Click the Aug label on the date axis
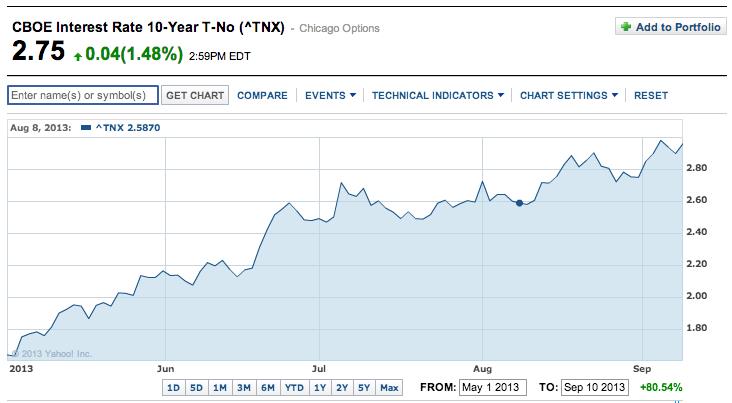The width and height of the screenshot is (732, 403). pyautogui.click(x=482, y=369)
